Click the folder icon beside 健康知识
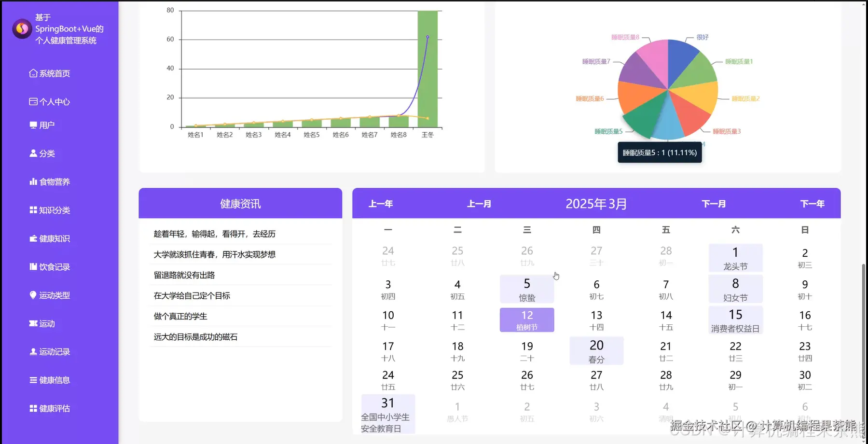 33,238
